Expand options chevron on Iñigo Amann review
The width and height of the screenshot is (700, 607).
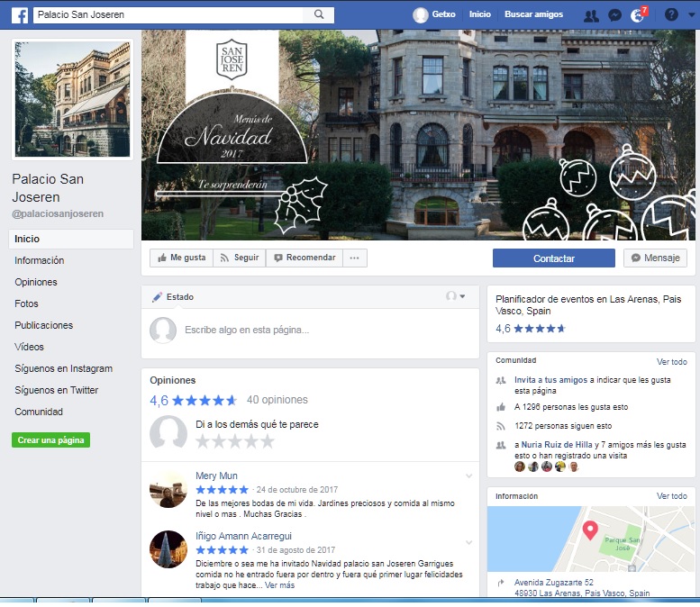coord(468,543)
